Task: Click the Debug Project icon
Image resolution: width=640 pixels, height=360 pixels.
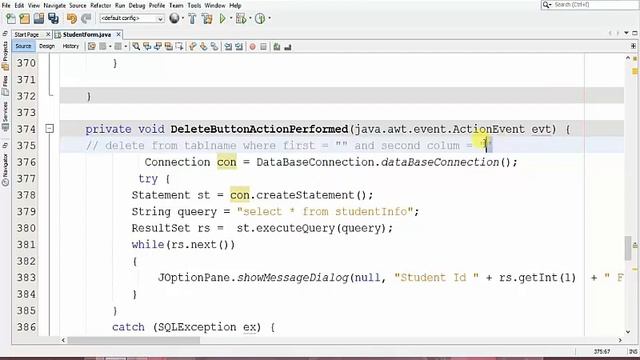Action: (x=240, y=18)
